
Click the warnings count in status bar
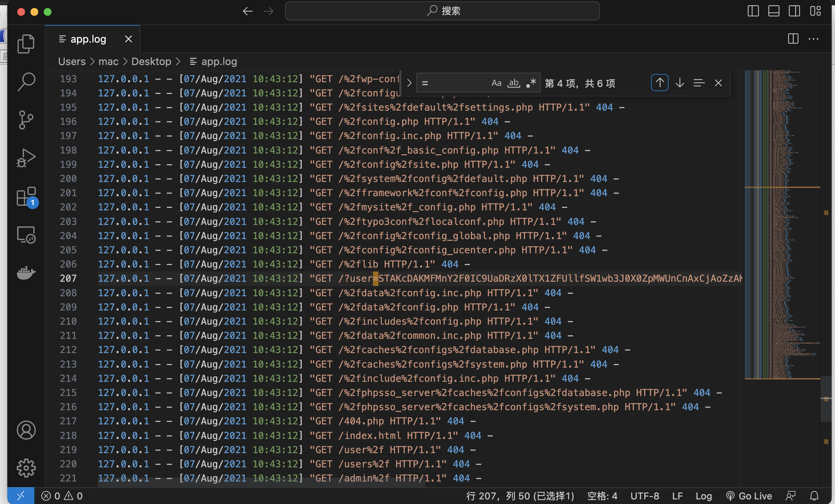[74, 496]
